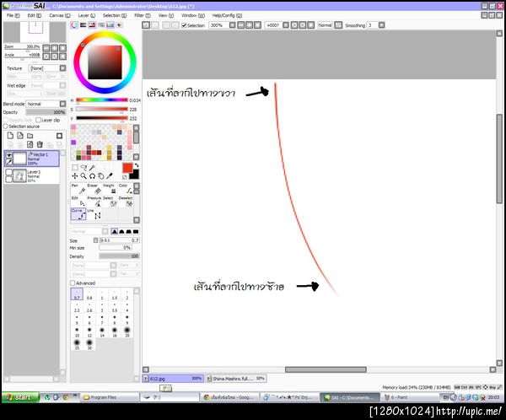Click the canvas horizontal scrollbar thumb
506x420 pixels.
pos(326,369)
